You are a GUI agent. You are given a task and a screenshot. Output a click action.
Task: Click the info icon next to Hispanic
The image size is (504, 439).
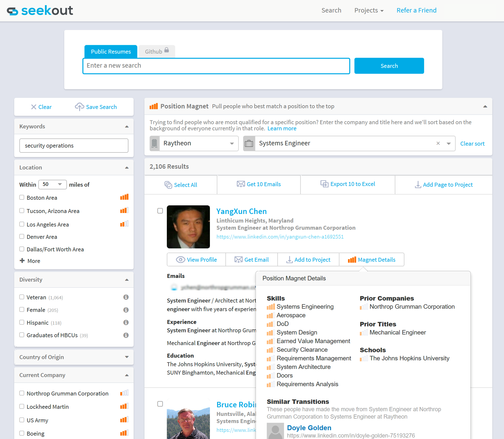click(x=126, y=322)
